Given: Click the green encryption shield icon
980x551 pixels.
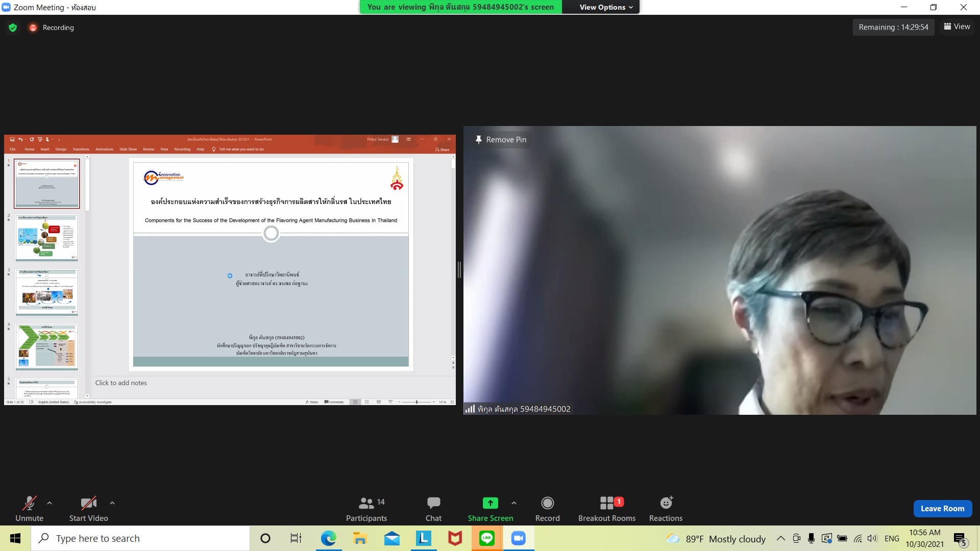Looking at the screenshot, I should pos(13,28).
